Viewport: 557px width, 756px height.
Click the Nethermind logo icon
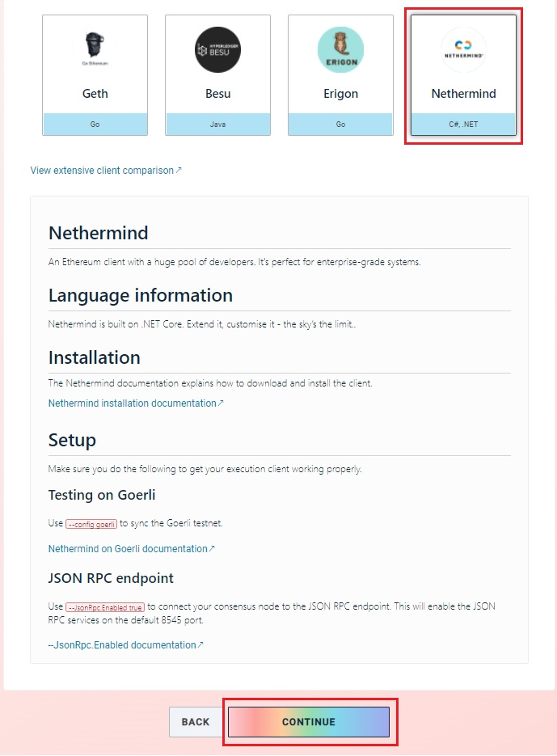click(x=463, y=49)
